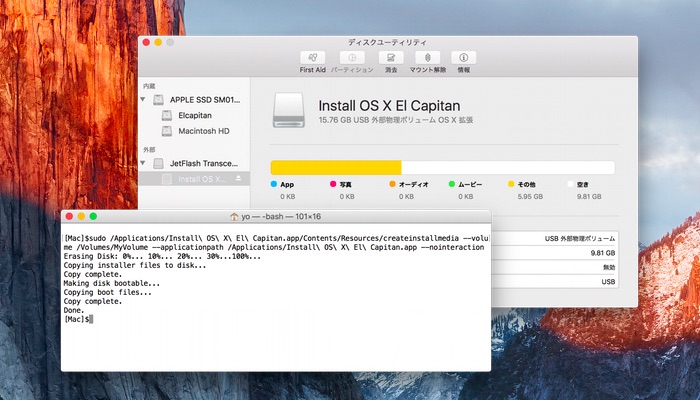700x400 pixels.
Task: Select Install OS X volume row
Action: point(194,179)
